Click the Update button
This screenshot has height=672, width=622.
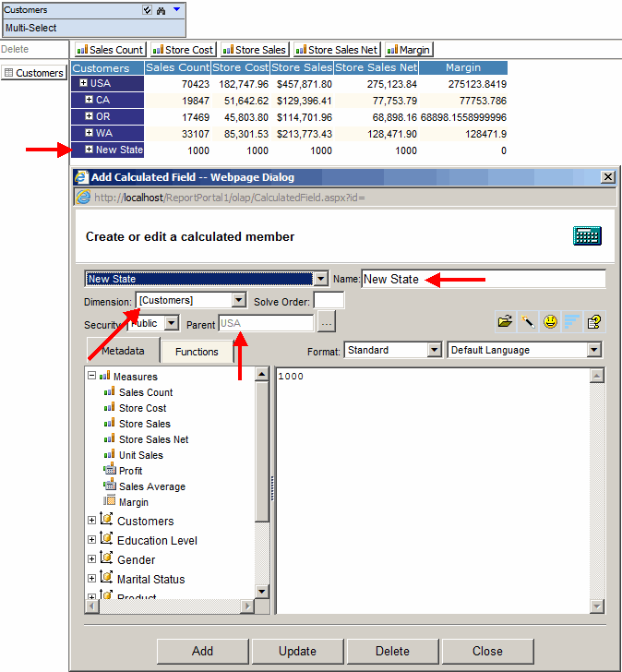click(298, 651)
